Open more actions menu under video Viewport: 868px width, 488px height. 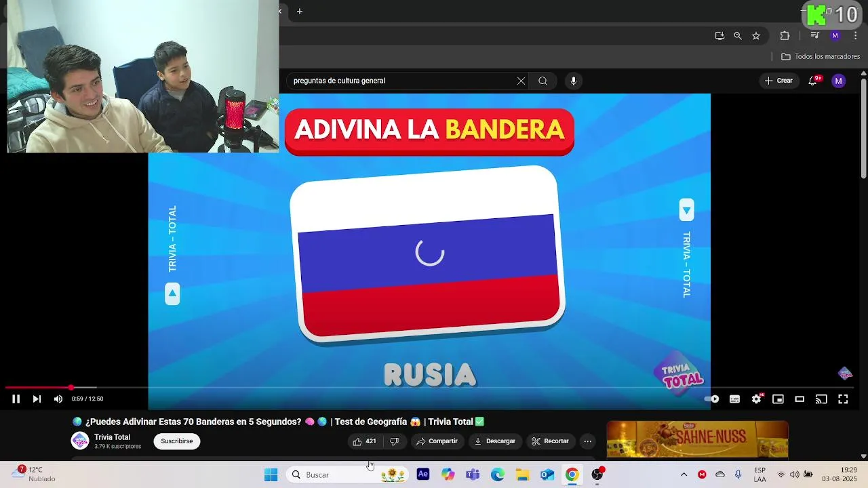(588, 441)
